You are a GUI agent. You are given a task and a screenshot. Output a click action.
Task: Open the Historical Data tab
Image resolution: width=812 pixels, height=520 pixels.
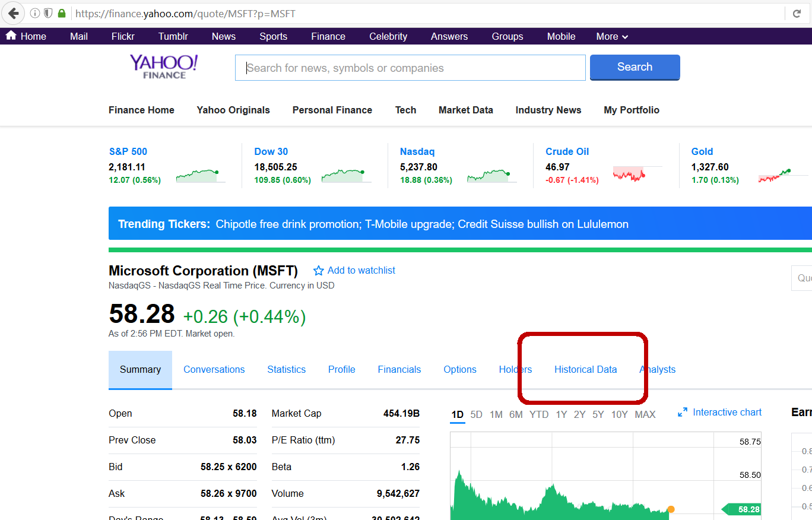coord(585,369)
